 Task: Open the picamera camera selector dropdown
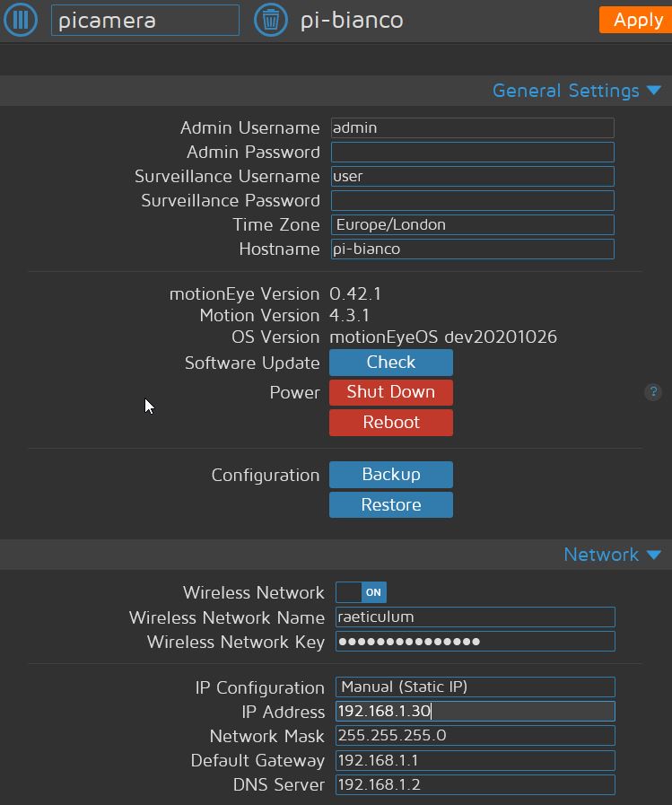[x=145, y=19]
